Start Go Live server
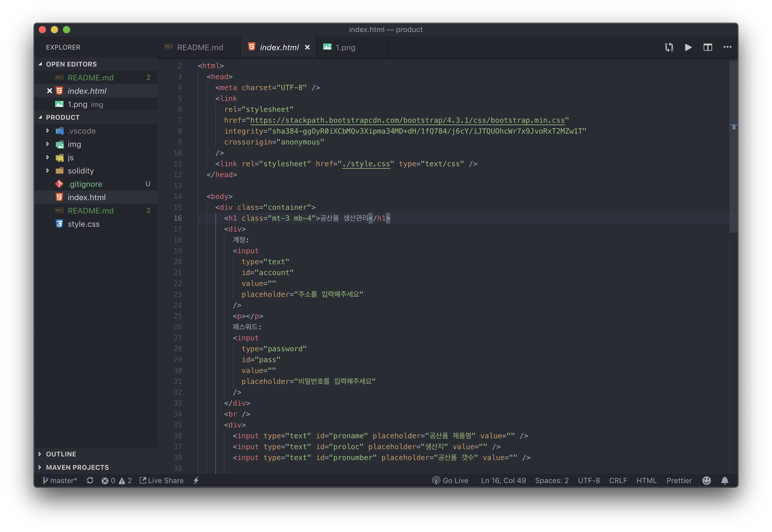Viewport: 772px width, 532px height. pyautogui.click(x=450, y=480)
